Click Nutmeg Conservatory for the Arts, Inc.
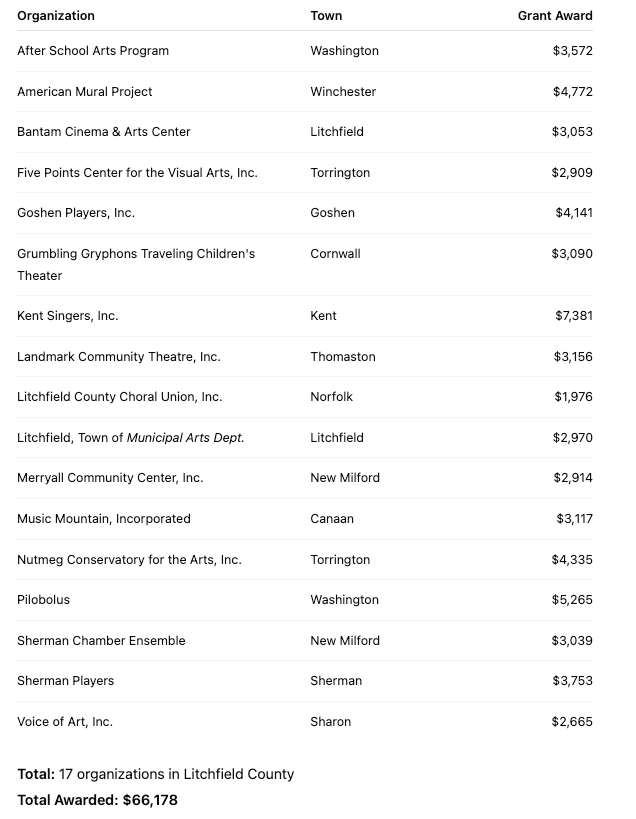 [x=129, y=560]
